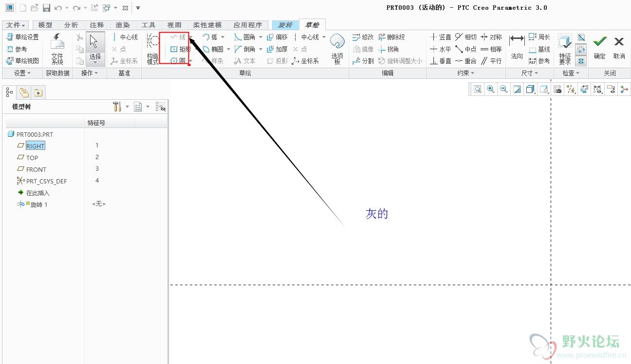Click the 参考 tool in the 设置 group
Viewport: 631px width, 364px height.
(17, 49)
